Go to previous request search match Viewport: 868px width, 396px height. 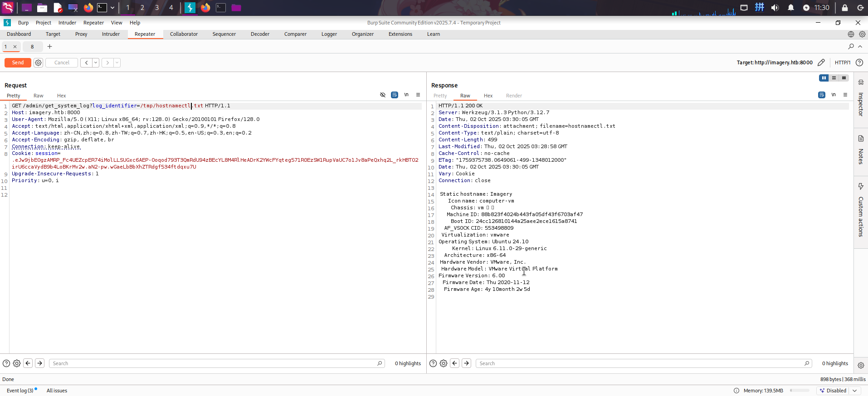28,363
